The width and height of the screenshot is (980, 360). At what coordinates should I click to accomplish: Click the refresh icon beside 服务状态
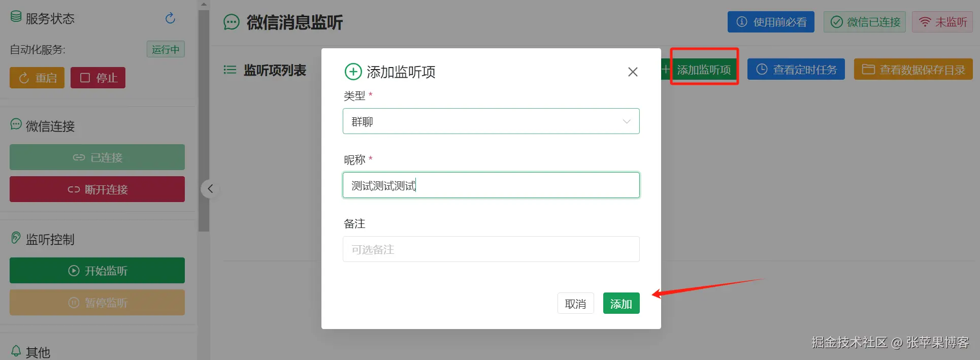click(170, 19)
